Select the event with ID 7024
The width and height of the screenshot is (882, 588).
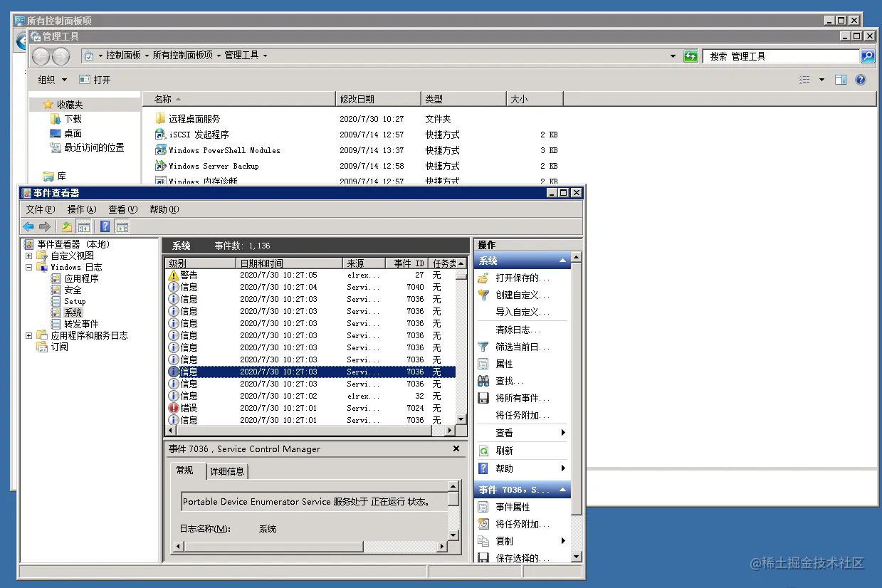(310, 408)
